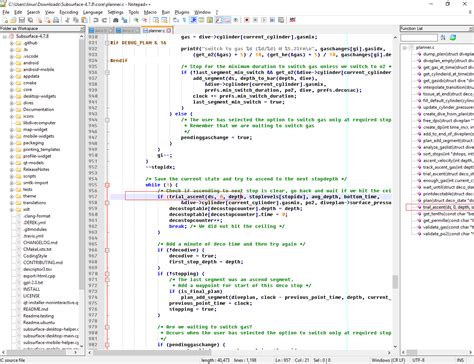Viewport: 474px width, 364px height.
Task: Click INS mode in status bar
Action: point(460,360)
